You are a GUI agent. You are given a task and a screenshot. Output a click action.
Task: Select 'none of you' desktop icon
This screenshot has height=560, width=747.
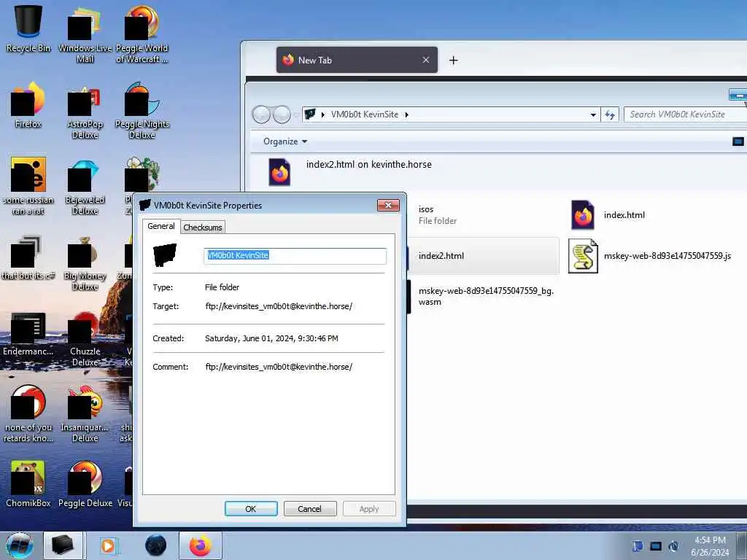[x=28, y=413]
